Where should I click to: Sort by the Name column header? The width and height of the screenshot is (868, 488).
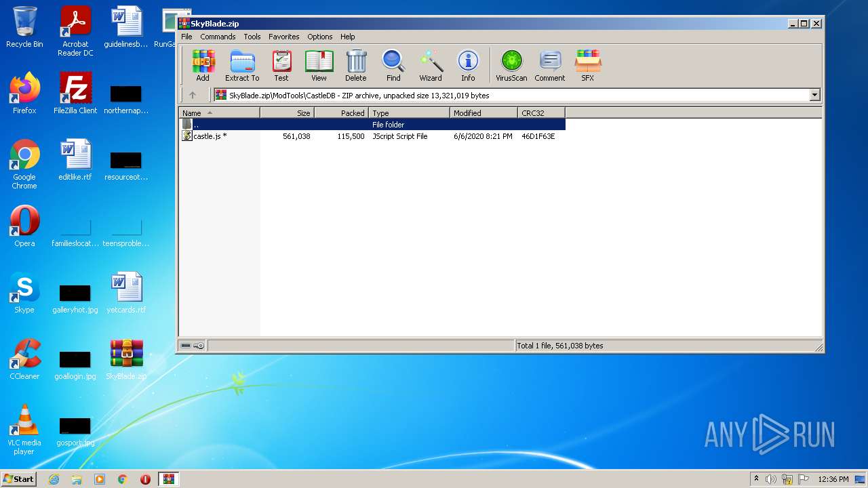click(x=219, y=113)
